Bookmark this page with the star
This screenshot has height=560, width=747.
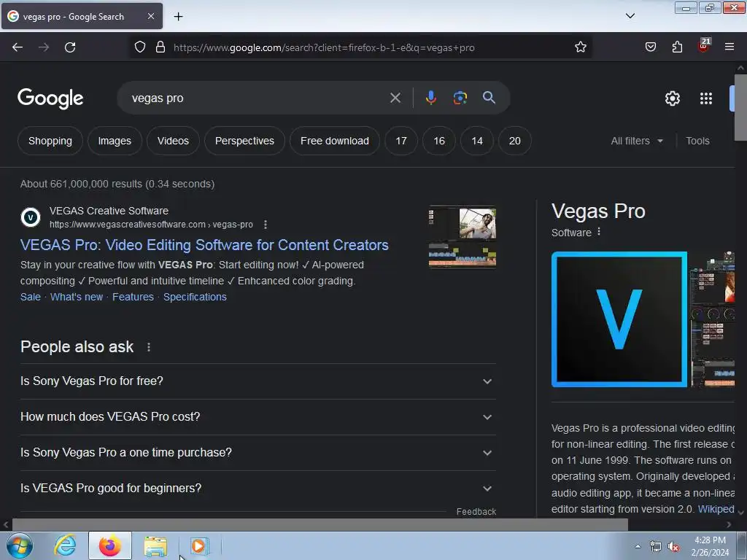pos(580,47)
